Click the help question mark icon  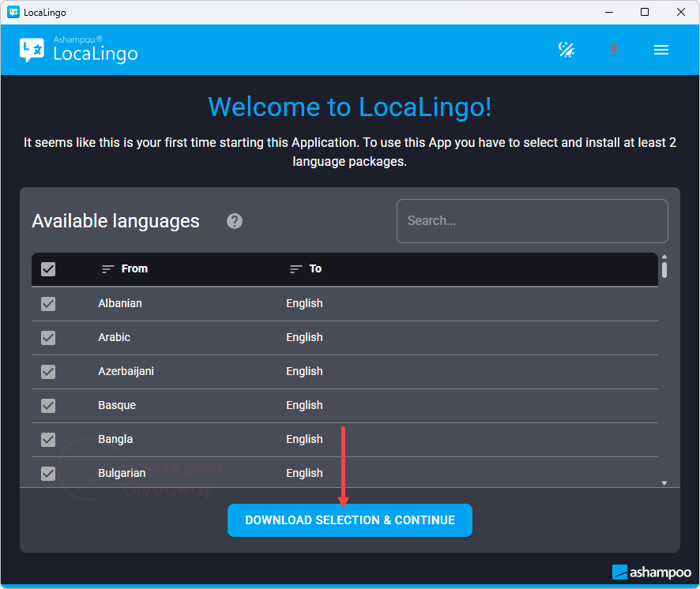pos(235,221)
